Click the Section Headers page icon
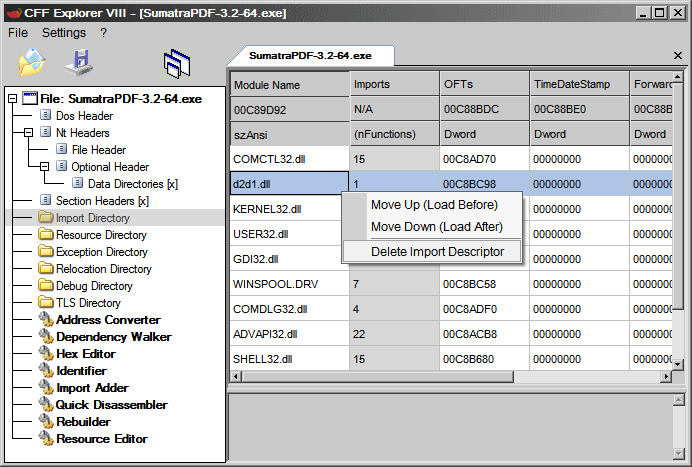Image resolution: width=692 pixels, height=467 pixels. point(45,200)
